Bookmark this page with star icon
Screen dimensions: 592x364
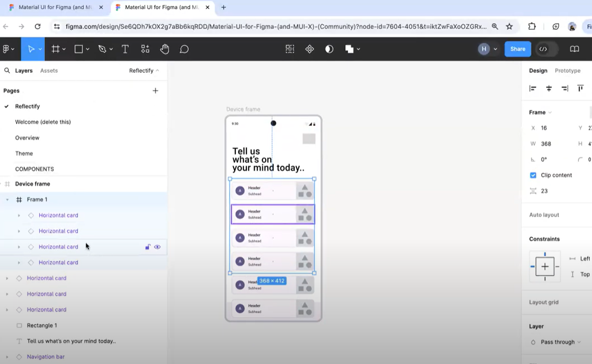point(509,26)
